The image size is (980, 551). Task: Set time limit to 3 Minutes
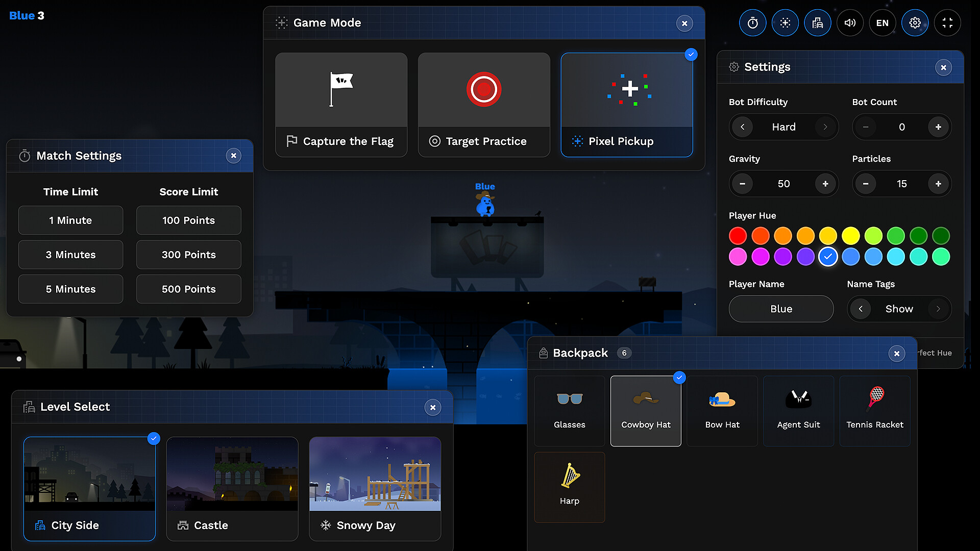[70, 255]
